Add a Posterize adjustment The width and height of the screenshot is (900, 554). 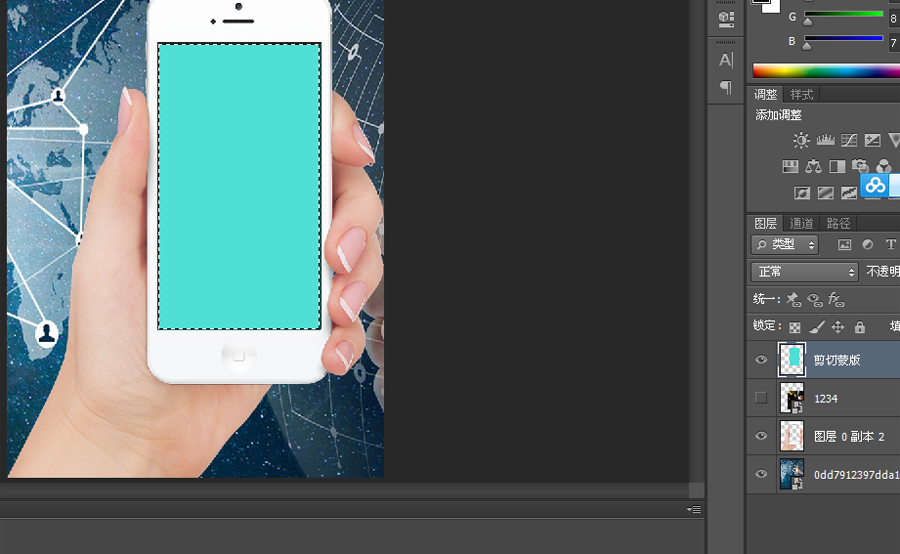pyautogui.click(x=825, y=193)
